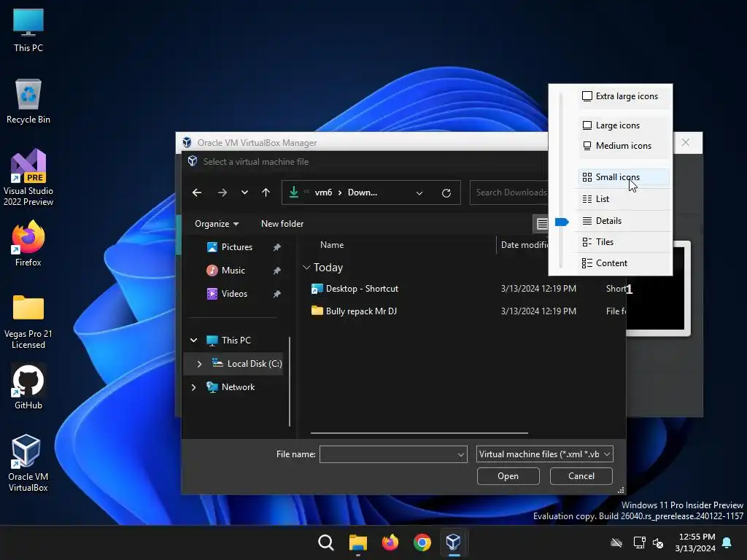The height and width of the screenshot is (560, 747).
Task: Choose Content view
Action: (624, 263)
